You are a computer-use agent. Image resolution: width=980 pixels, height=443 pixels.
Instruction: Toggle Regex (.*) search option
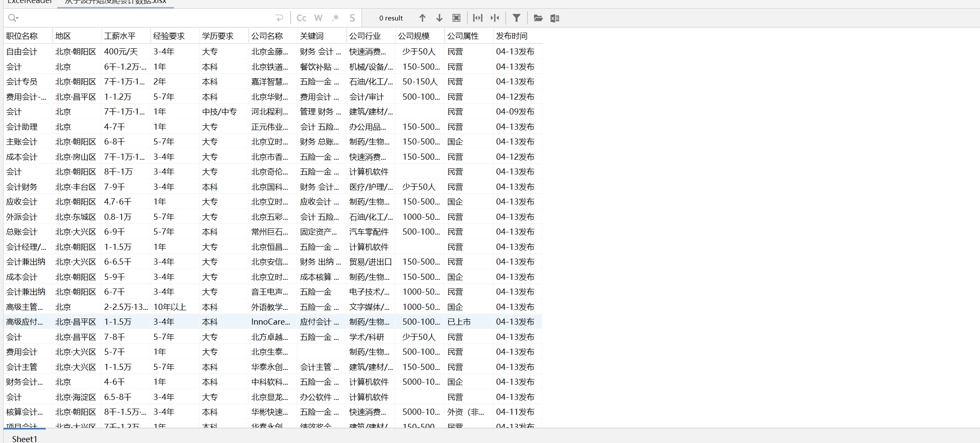click(x=335, y=18)
